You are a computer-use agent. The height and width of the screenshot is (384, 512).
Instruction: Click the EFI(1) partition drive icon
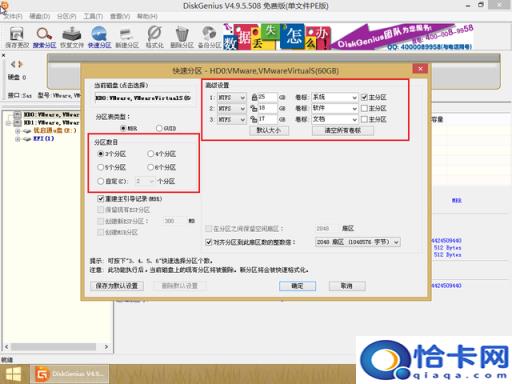[x=27, y=139]
